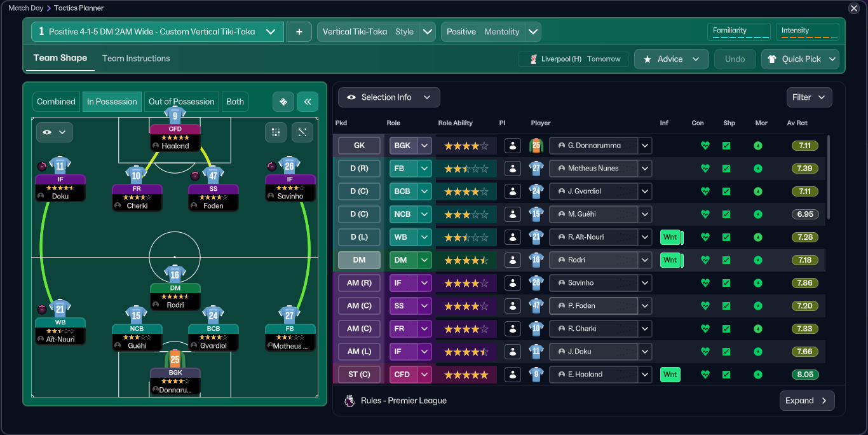Select the In Possession view tab

click(x=112, y=102)
